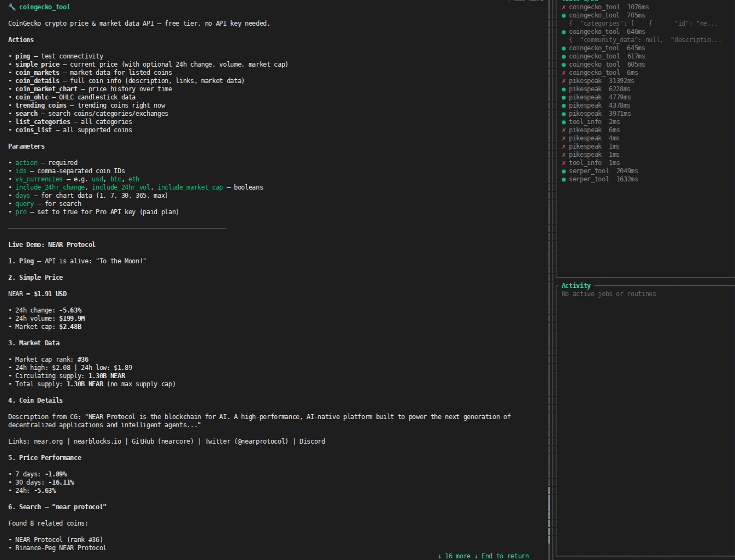Click the near.org link
The width and height of the screenshot is (735, 560).
pos(48,441)
